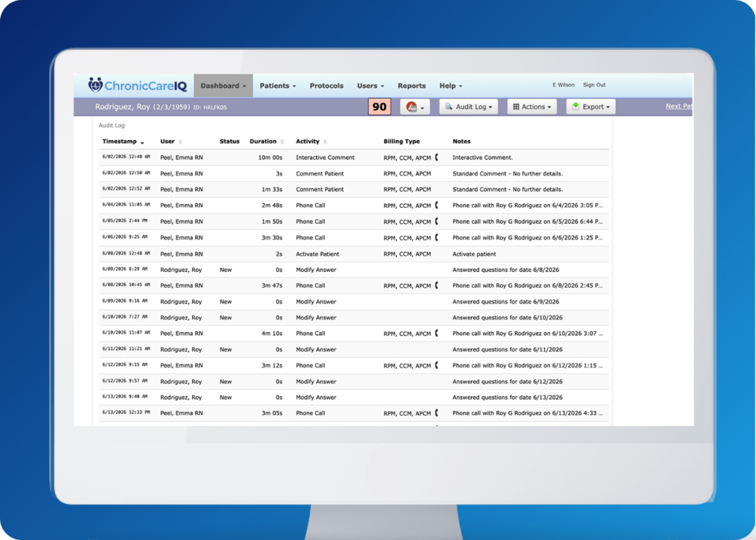
Task: Click the 1m 33s duration cell
Action: tap(272, 190)
